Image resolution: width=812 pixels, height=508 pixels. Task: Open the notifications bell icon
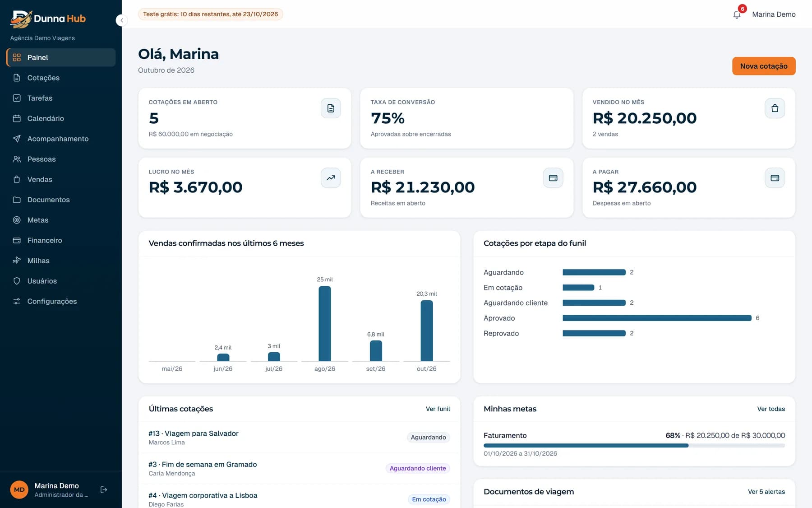737,14
